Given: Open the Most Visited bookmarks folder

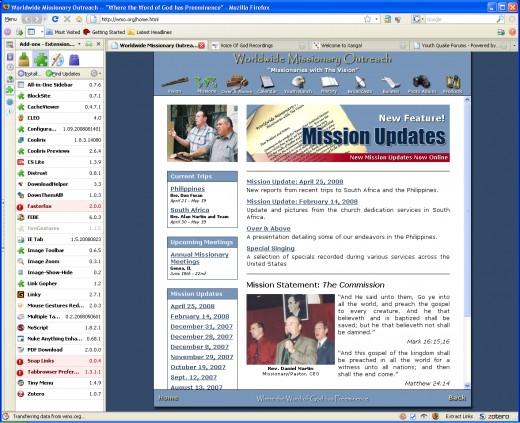Looking at the screenshot, I should [x=63, y=32].
